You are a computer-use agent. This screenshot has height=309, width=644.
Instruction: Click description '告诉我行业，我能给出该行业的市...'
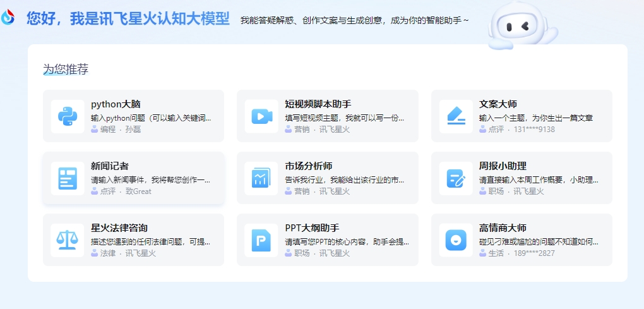[x=345, y=180]
